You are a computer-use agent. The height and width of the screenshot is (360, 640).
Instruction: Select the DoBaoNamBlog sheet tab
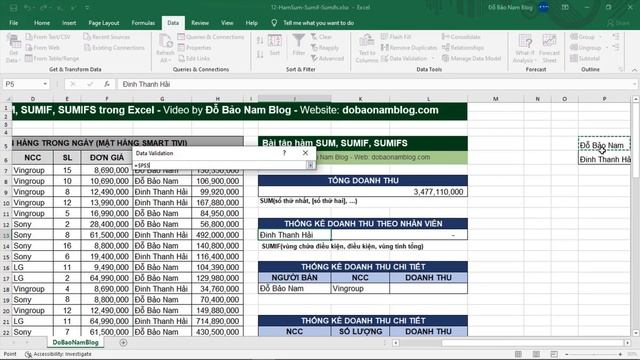point(76,342)
